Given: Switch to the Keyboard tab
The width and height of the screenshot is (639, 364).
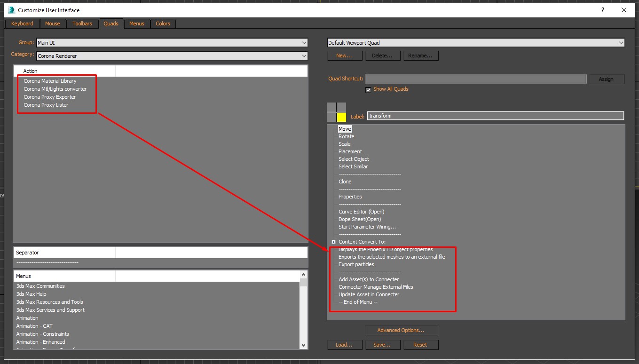Looking at the screenshot, I should click(22, 24).
